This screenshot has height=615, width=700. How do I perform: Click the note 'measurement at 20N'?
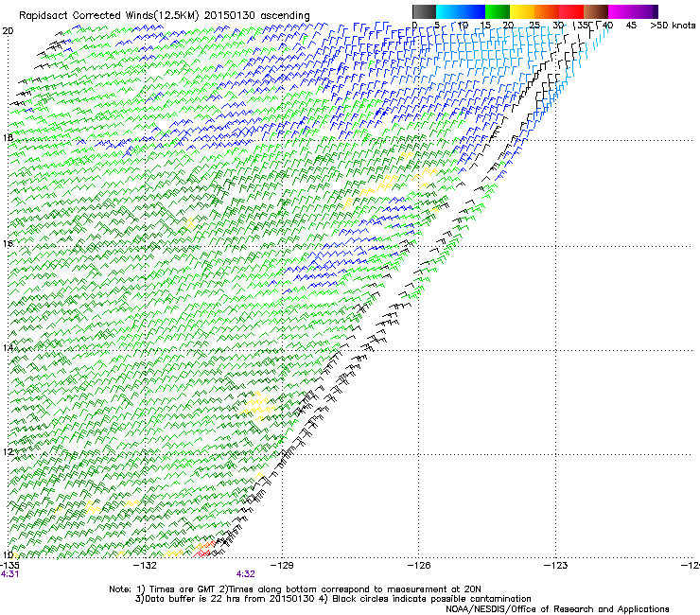point(435,589)
